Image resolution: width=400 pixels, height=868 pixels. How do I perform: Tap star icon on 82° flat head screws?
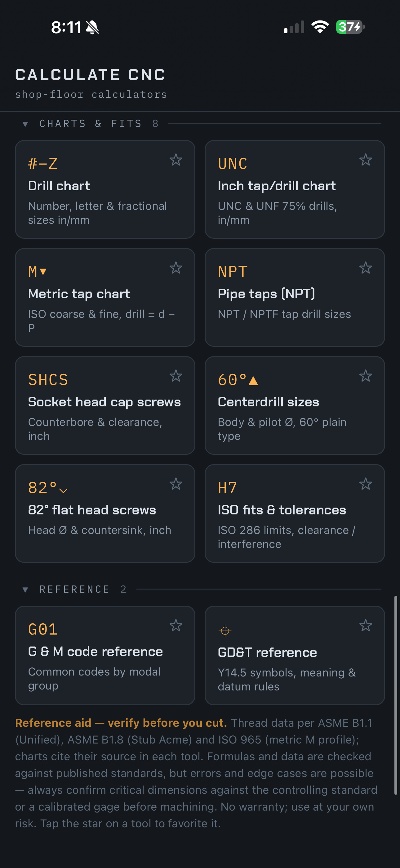click(x=176, y=484)
